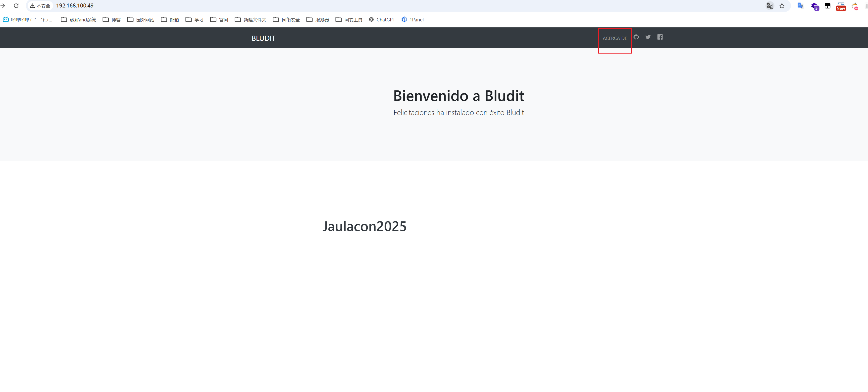
Task: Click the address bar showing 192.168.100.49
Action: click(x=236, y=6)
